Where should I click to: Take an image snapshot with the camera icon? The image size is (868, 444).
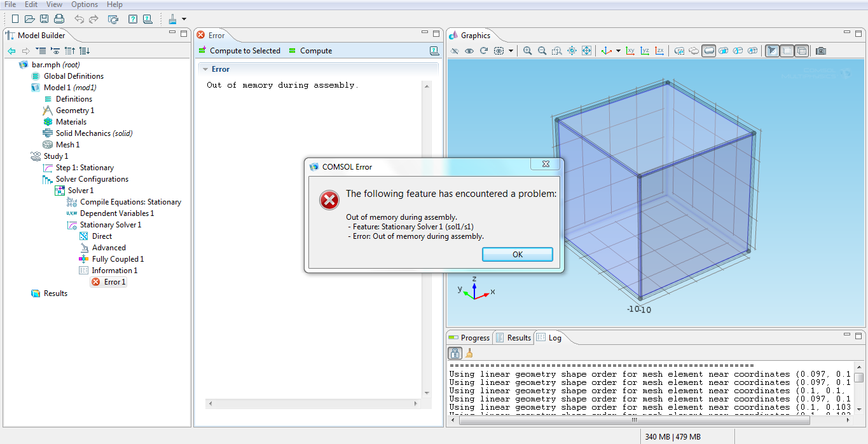[821, 51]
